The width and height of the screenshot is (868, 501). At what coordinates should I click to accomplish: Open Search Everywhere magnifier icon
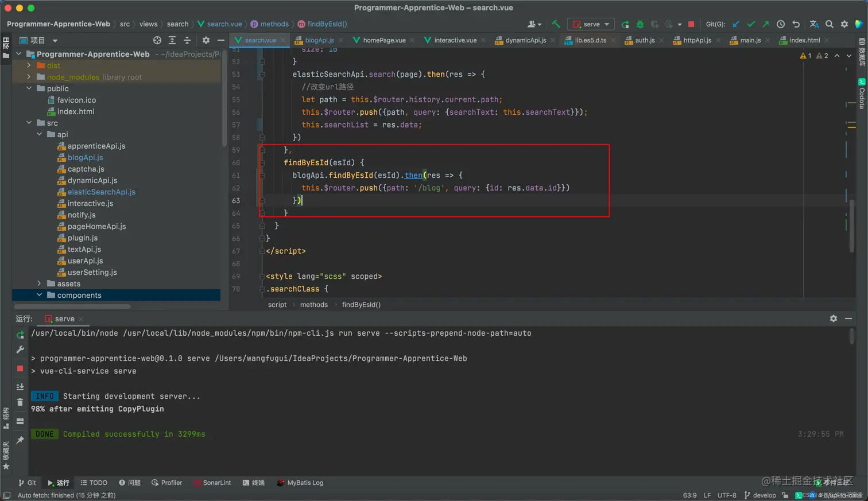pyautogui.click(x=830, y=24)
